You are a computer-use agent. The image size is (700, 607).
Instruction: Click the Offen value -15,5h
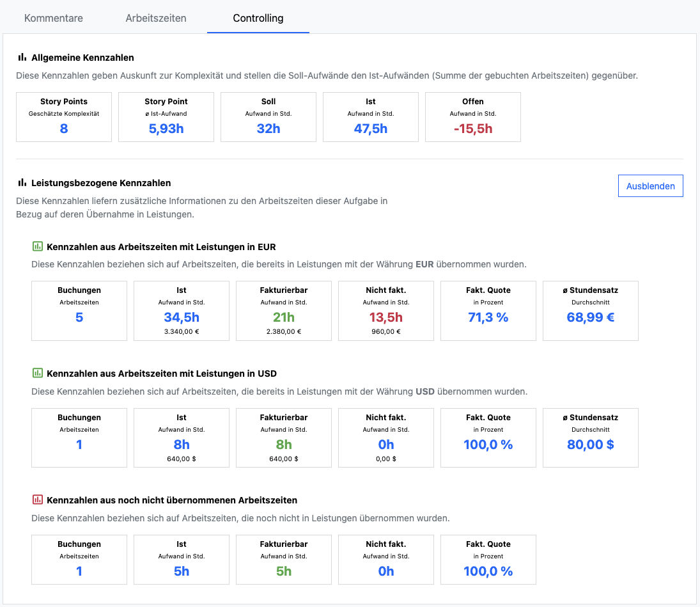(473, 129)
